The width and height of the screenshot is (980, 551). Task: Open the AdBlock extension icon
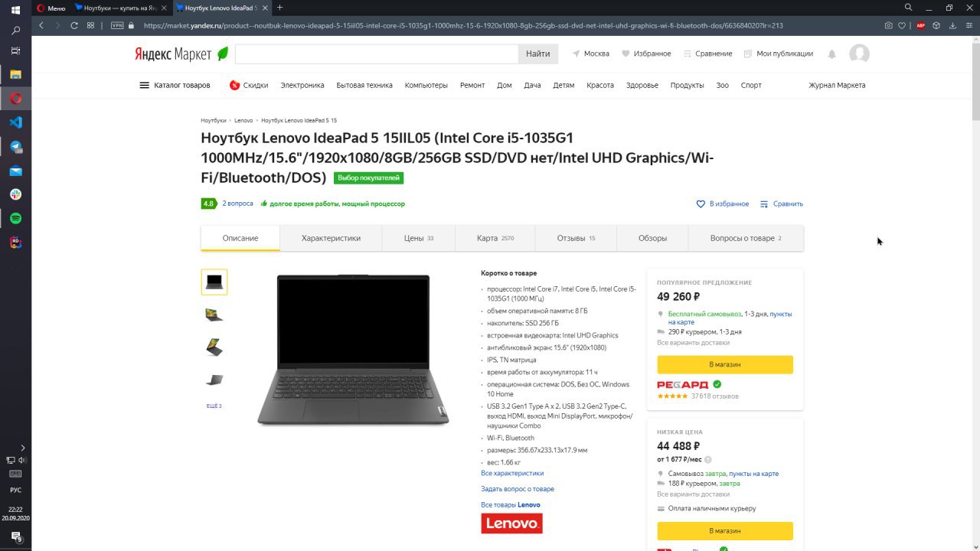coord(918,25)
